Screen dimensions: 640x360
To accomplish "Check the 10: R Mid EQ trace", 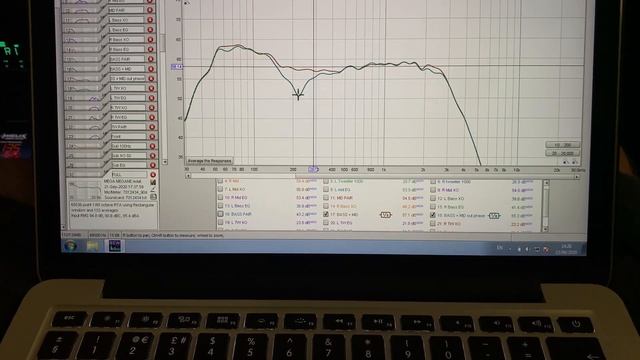I will coord(220,198).
